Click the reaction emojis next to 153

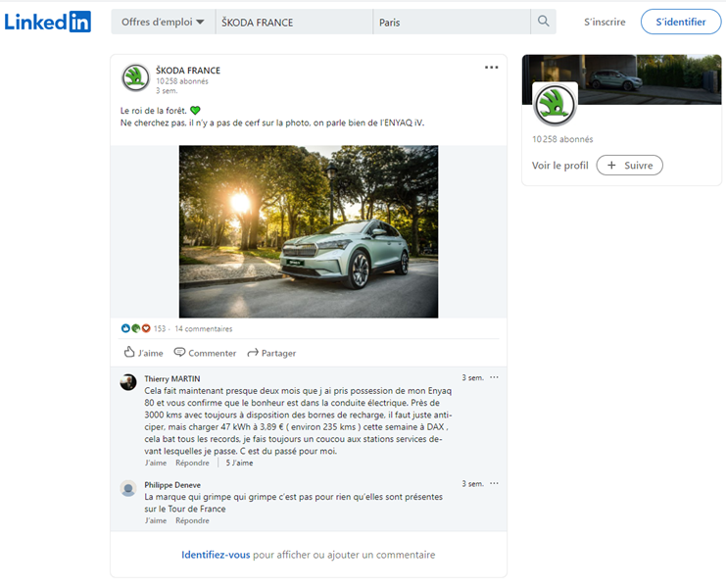[x=135, y=328]
